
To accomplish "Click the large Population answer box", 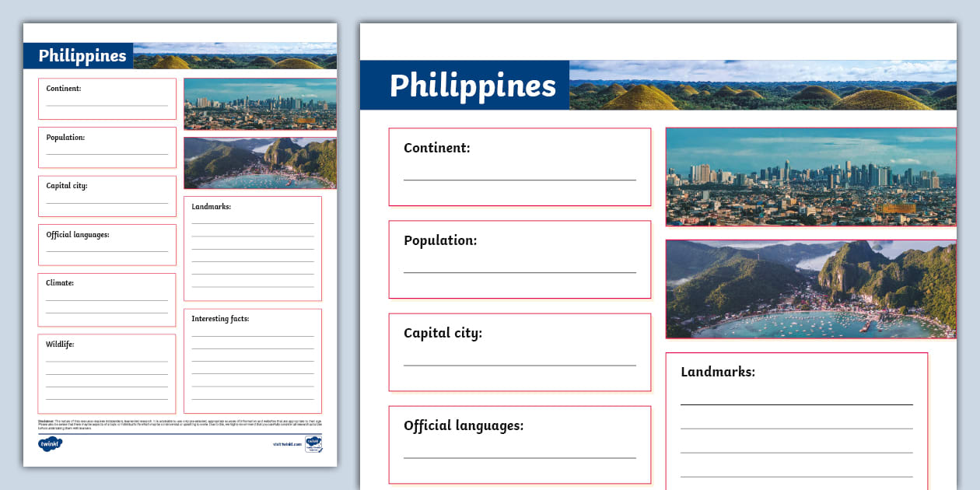I will 520,259.
